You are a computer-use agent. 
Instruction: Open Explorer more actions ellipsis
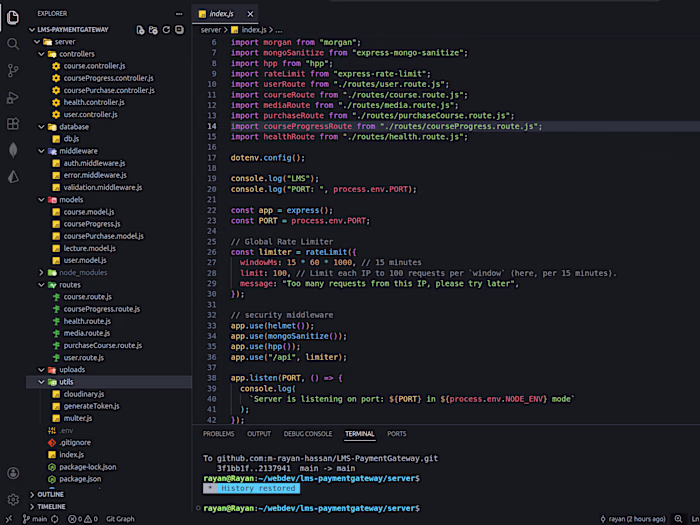[x=179, y=14]
